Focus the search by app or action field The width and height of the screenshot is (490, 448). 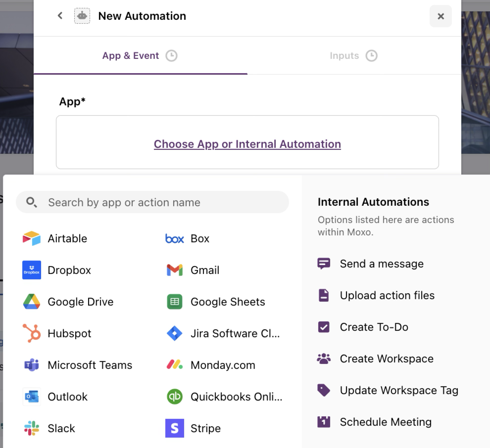coord(152,202)
